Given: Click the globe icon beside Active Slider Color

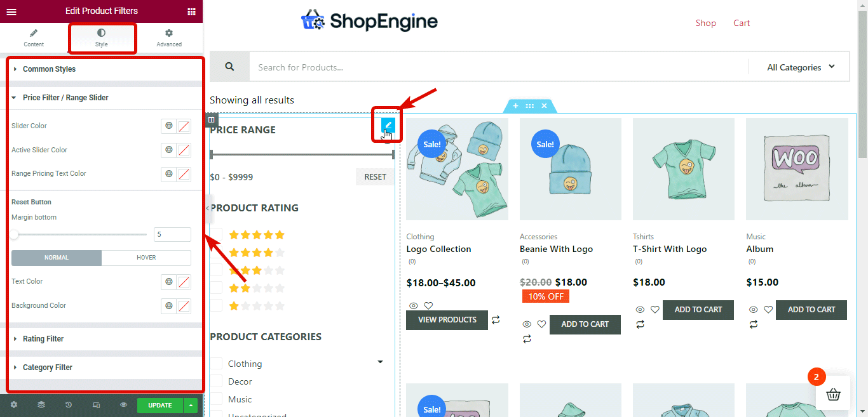Looking at the screenshot, I should pos(169,150).
